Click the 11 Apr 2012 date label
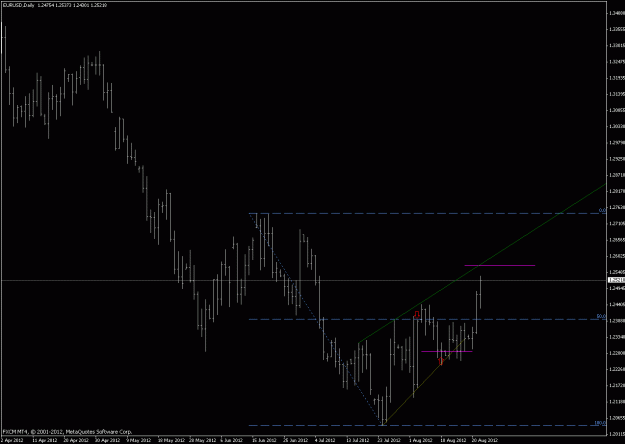The height and width of the screenshot is (444, 625). (45, 440)
